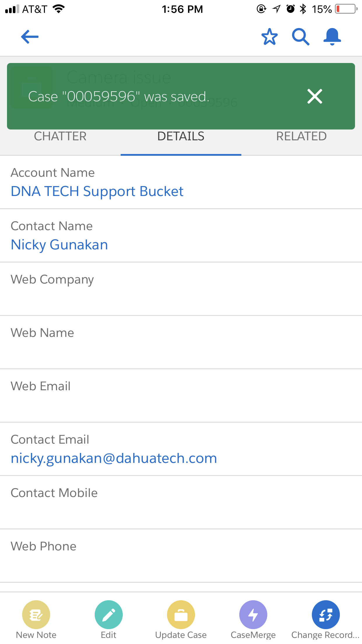Tap the Web Phone field row

point(181,556)
